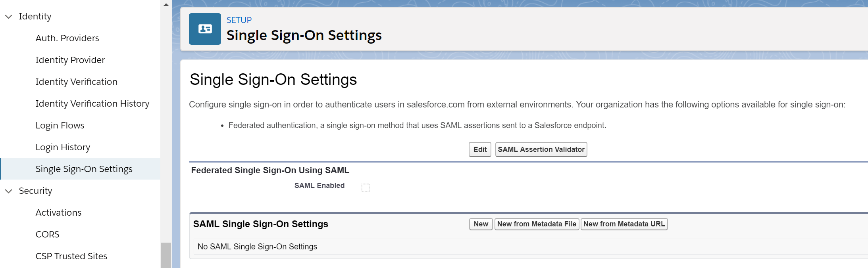Collapse the Security section chevron
Screen dimensions: 868x268
(9, 191)
